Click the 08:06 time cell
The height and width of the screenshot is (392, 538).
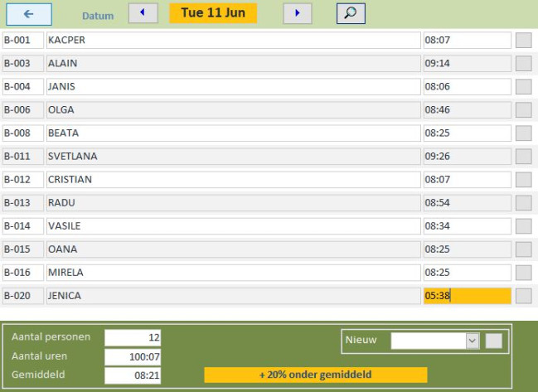(468, 87)
